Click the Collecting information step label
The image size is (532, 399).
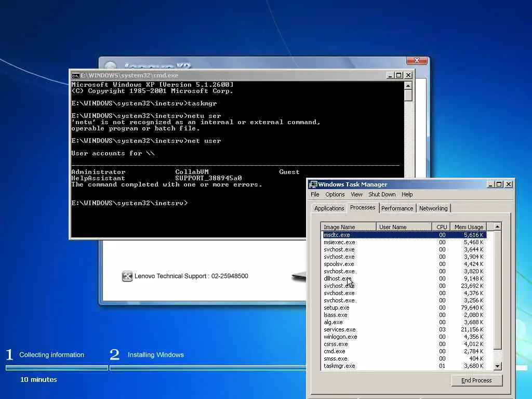pyautogui.click(x=51, y=355)
